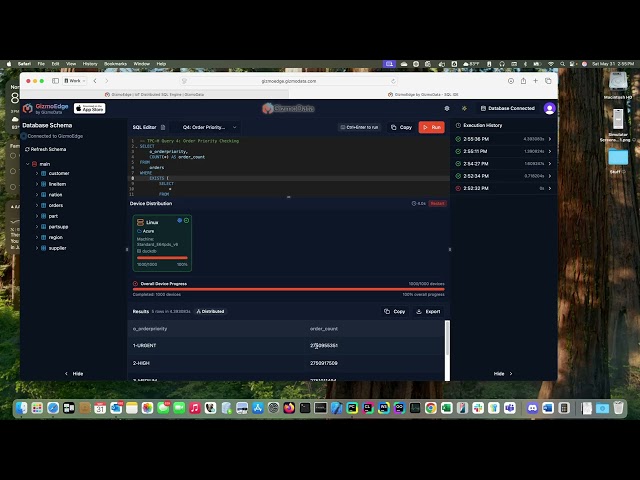Open the Work tab group dropdown

coord(75,81)
